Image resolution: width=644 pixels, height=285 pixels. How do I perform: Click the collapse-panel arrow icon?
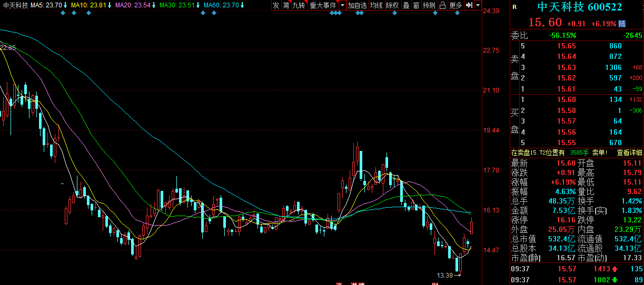pyautogui.click(x=469, y=5)
